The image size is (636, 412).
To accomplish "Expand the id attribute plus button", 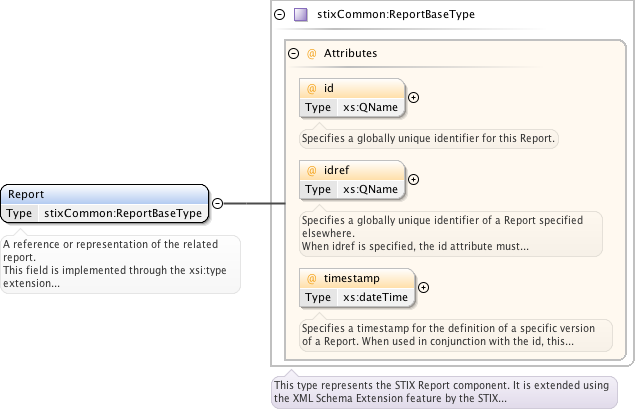I will [413, 98].
